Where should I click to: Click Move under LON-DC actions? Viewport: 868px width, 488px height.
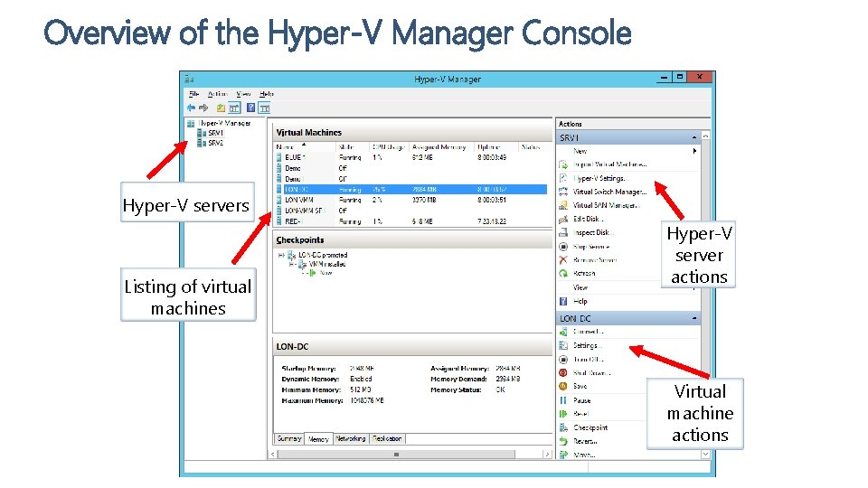click(584, 455)
